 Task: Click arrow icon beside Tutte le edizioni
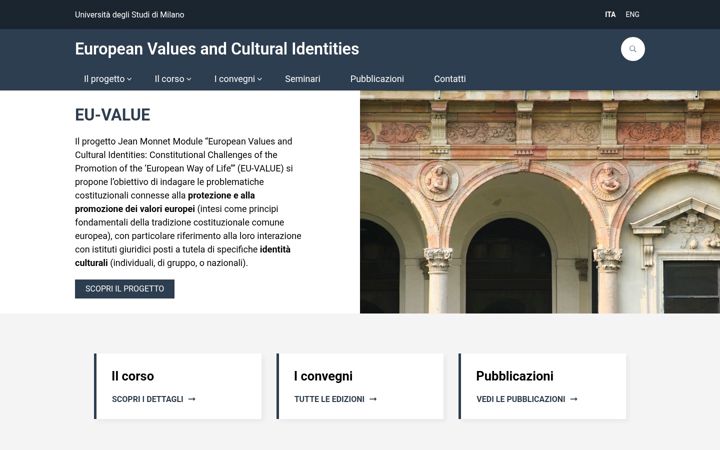click(x=373, y=399)
